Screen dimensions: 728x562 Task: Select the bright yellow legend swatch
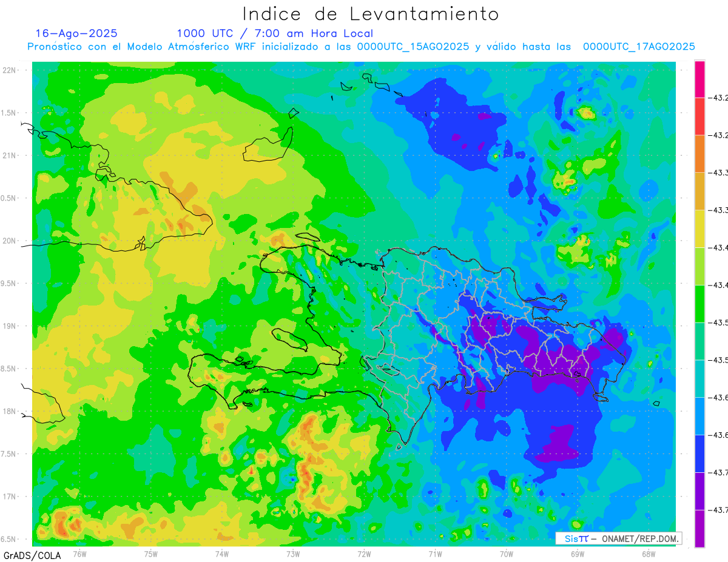pos(699,229)
